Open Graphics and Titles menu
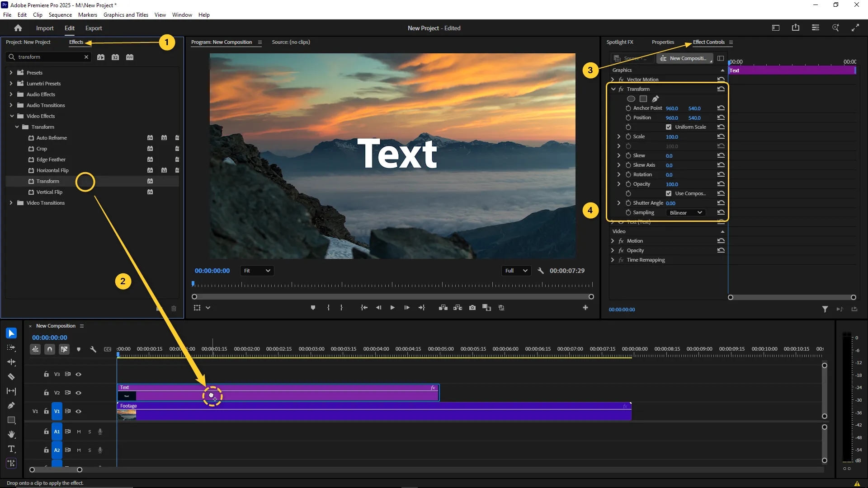 point(126,15)
